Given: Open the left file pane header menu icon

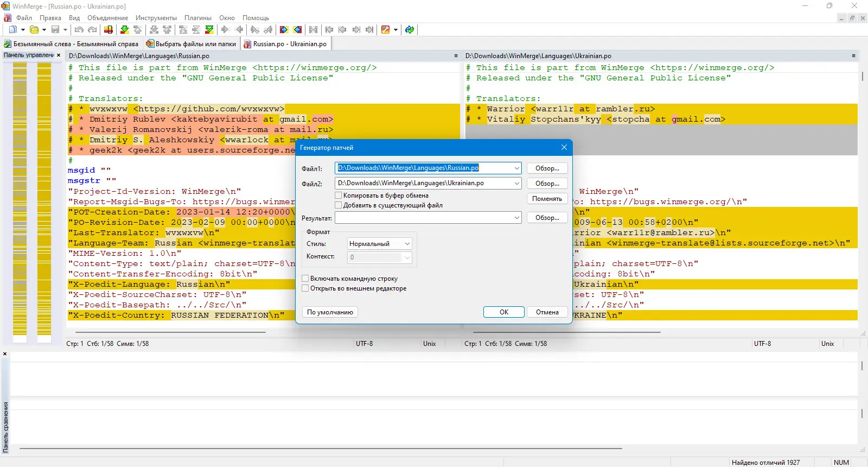Looking at the screenshot, I should pos(456,56).
